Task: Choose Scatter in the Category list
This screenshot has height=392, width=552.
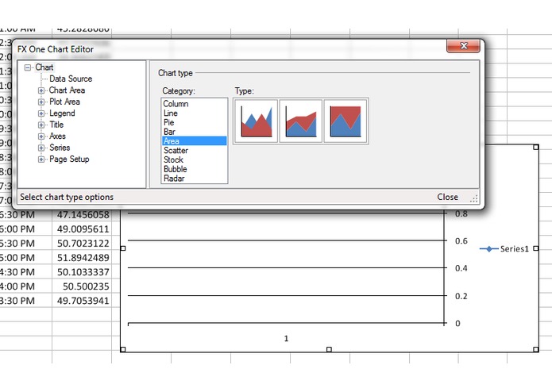Action: [x=195, y=151]
